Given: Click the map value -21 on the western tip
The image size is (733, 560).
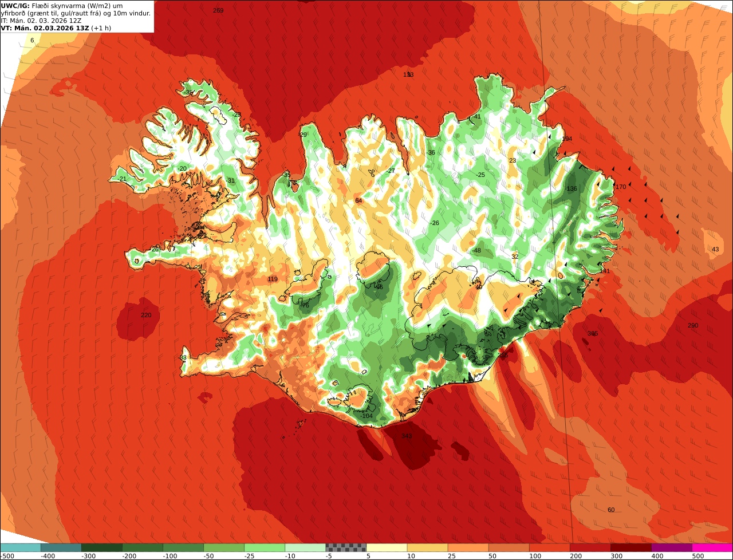Looking at the screenshot, I should click(x=122, y=179).
